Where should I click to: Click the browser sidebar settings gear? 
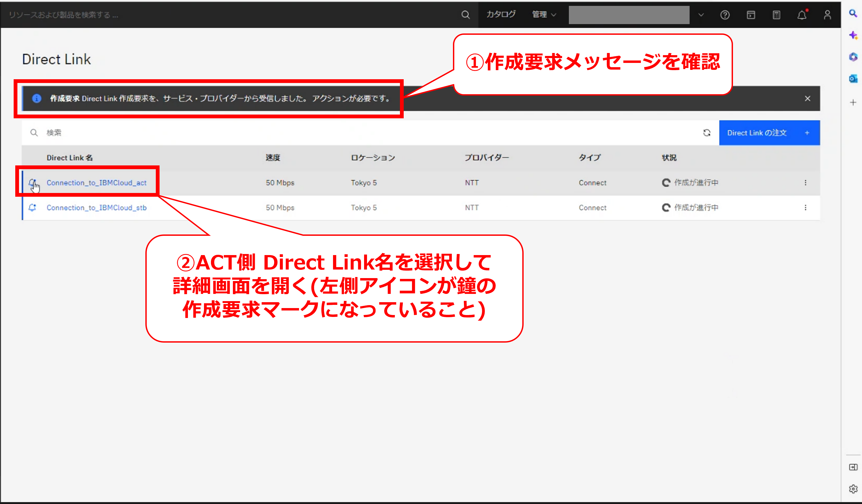point(853,489)
